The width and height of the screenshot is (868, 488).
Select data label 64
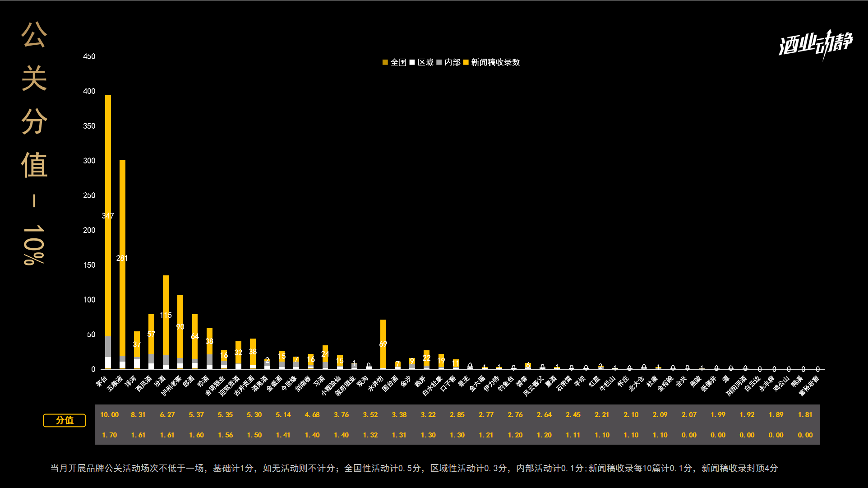[195, 336]
